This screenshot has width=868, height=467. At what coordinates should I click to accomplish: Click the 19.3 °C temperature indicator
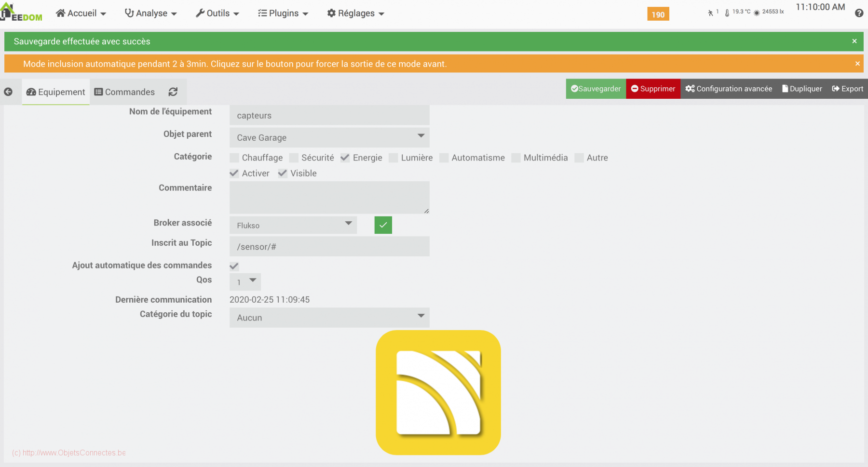738,12
